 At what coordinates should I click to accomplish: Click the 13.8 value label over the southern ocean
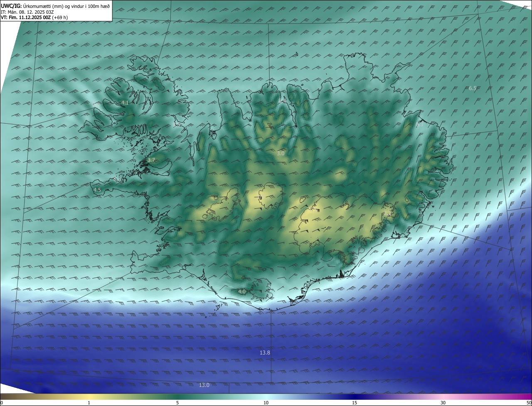click(265, 352)
